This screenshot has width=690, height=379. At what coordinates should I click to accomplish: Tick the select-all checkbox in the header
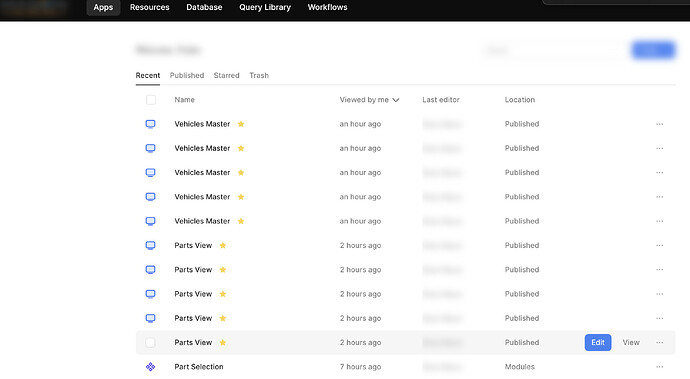[x=151, y=100]
